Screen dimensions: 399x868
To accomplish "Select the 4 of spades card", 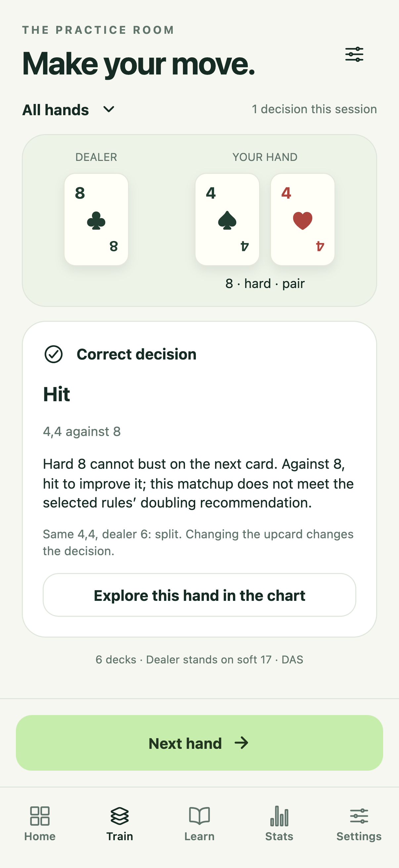I will tap(227, 219).
